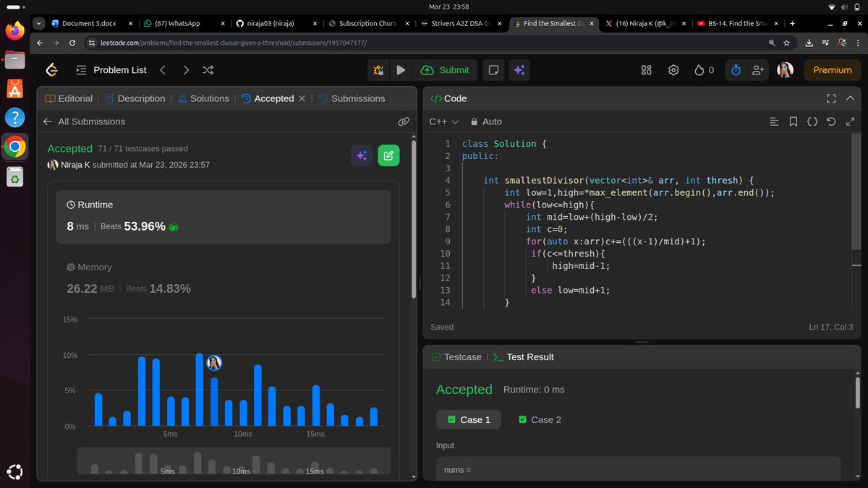Open the LeetCode home logo

[51, 70]
